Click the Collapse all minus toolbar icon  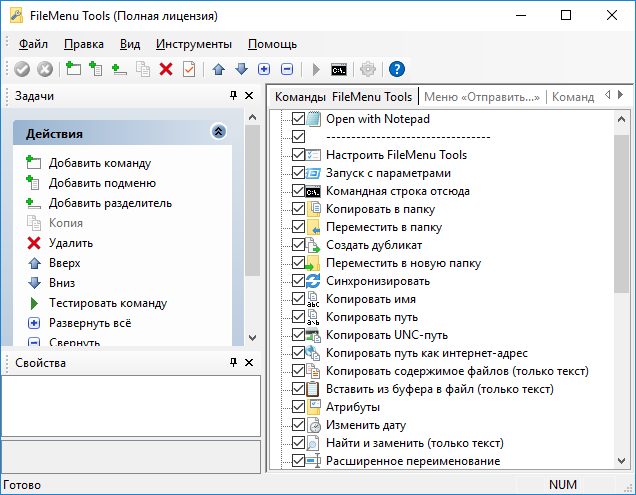tap(287, 69)
